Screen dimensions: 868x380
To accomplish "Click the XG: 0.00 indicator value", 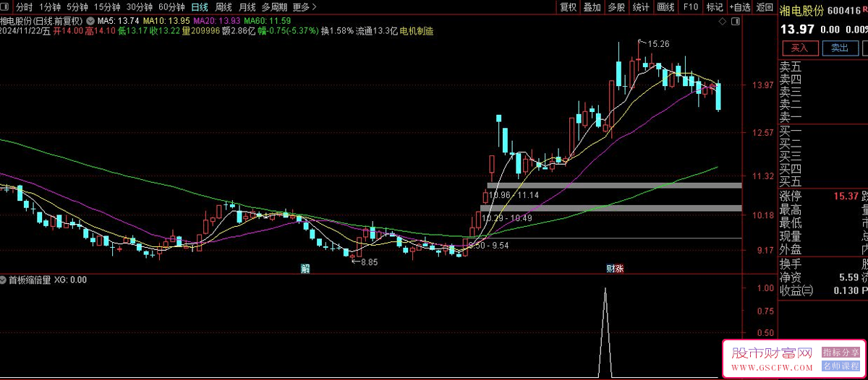I will [x=70, y=280].
